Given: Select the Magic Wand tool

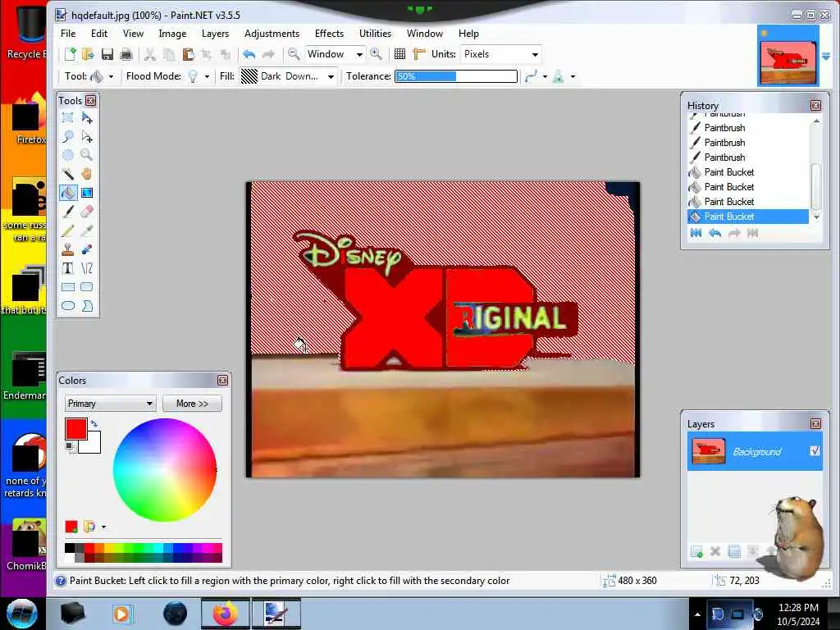Looking at the screenshot, I should pos(68,174).
